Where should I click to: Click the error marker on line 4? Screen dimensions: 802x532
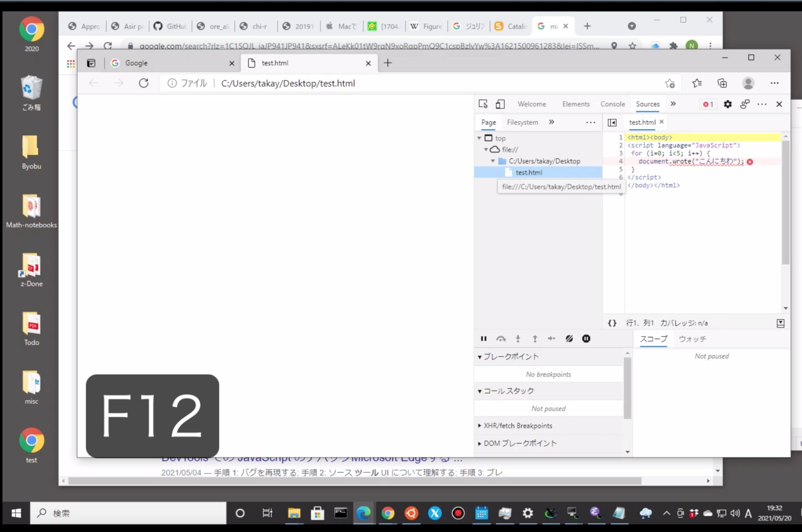[750, 162]
